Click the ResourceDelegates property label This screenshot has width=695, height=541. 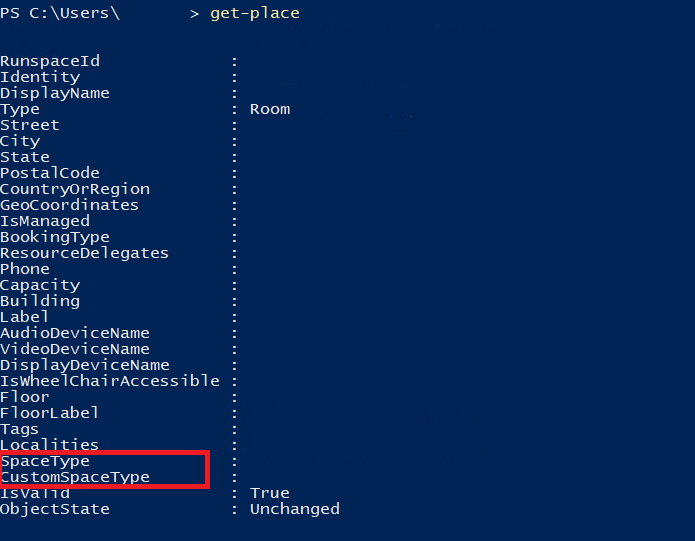click(x=85, y=253)
